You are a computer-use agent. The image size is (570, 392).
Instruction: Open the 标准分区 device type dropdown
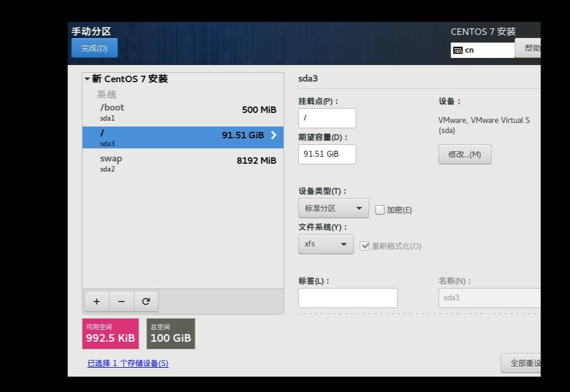(x=333, y=208)
